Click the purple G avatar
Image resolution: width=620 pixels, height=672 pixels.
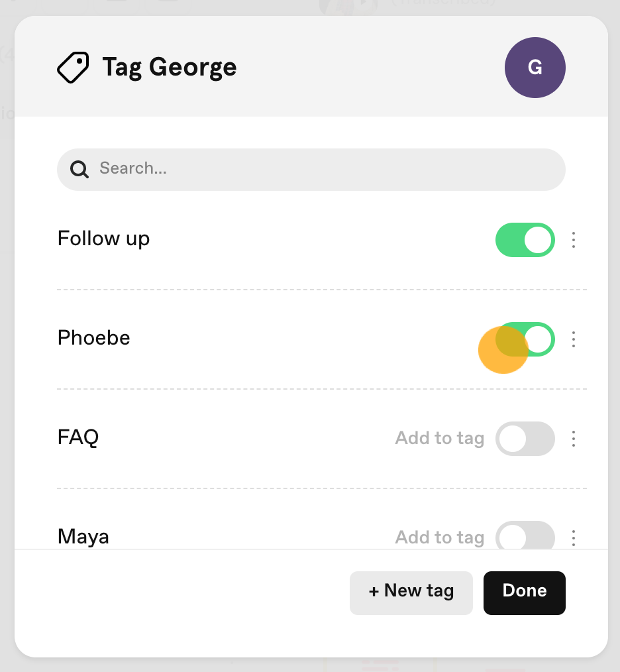[x=535, y=68]
